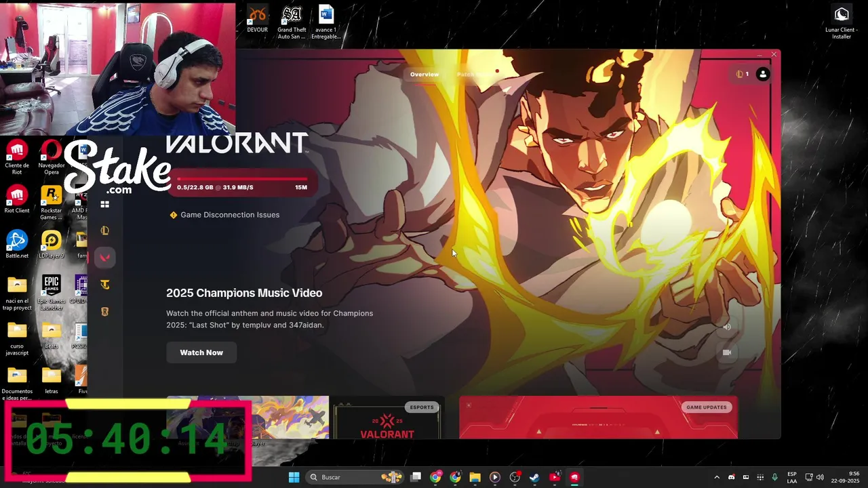868x488 pixels.
Task: Open Task View on the taskbar
Action: pos(416,477)
